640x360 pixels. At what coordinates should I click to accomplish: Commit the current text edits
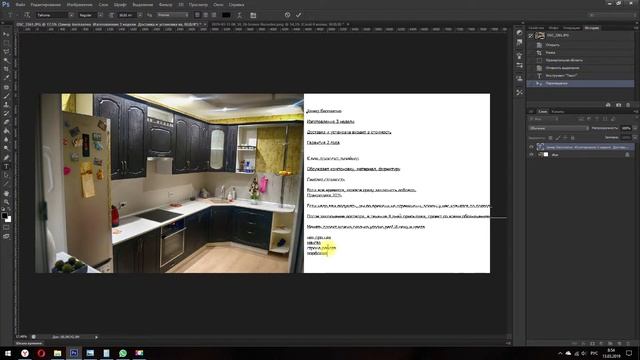click(298, 15)
